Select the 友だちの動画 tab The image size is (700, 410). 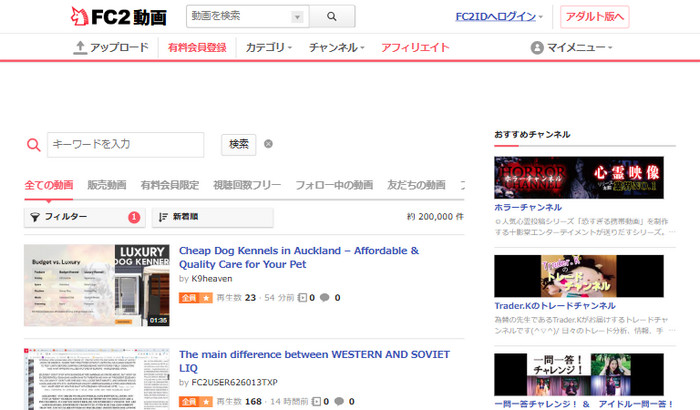(416, 185)
